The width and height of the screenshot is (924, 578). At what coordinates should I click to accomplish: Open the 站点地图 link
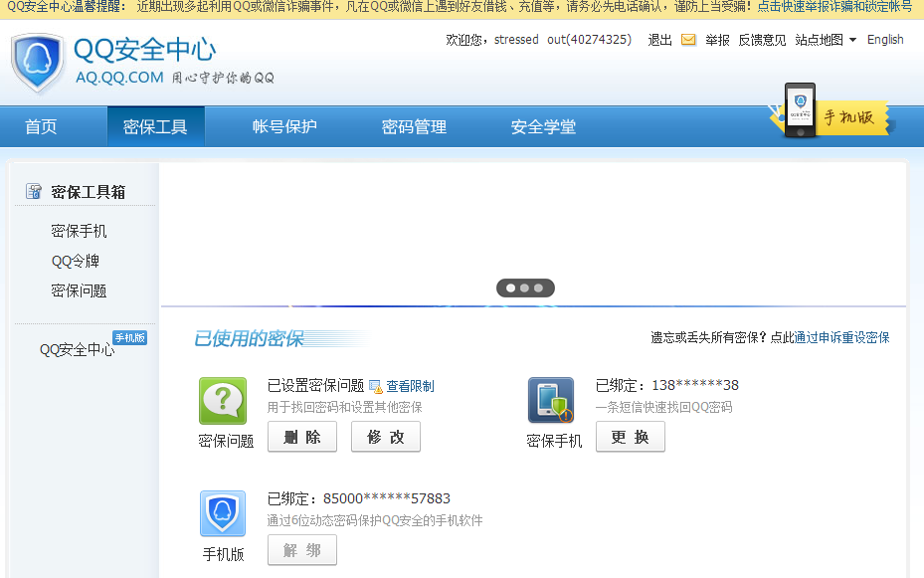pos(820,40)
